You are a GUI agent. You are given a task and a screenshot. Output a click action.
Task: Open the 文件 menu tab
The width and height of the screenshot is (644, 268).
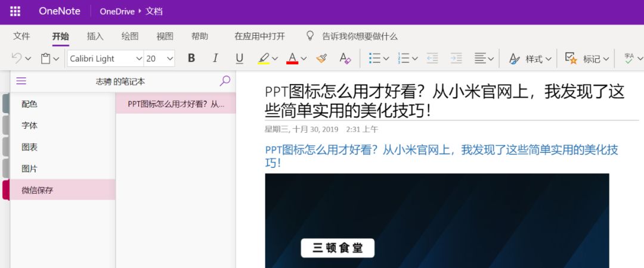(21, 36)
